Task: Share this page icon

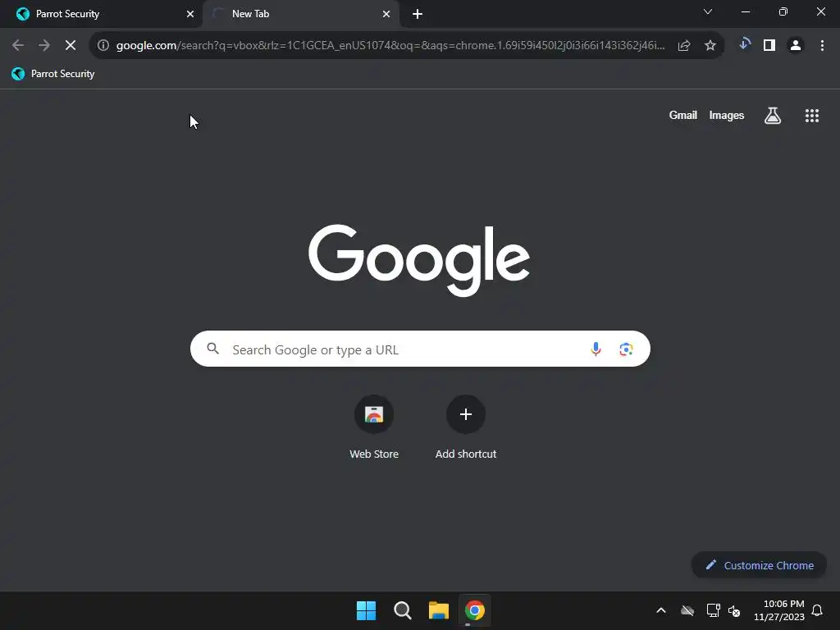Action: pyautogui.click(x=684, y=46)
